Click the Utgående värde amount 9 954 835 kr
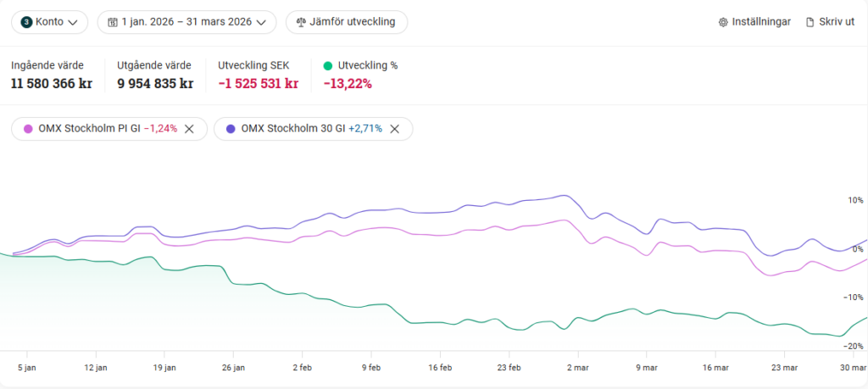The image size is (868, 389). [155, 83]
